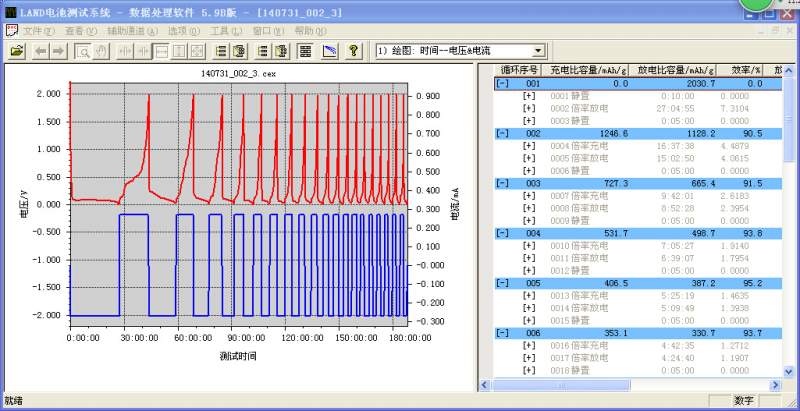The image size is (800, 411).
Task: Click the 数字 indicator in the status bar
Action: pos(744,400)
